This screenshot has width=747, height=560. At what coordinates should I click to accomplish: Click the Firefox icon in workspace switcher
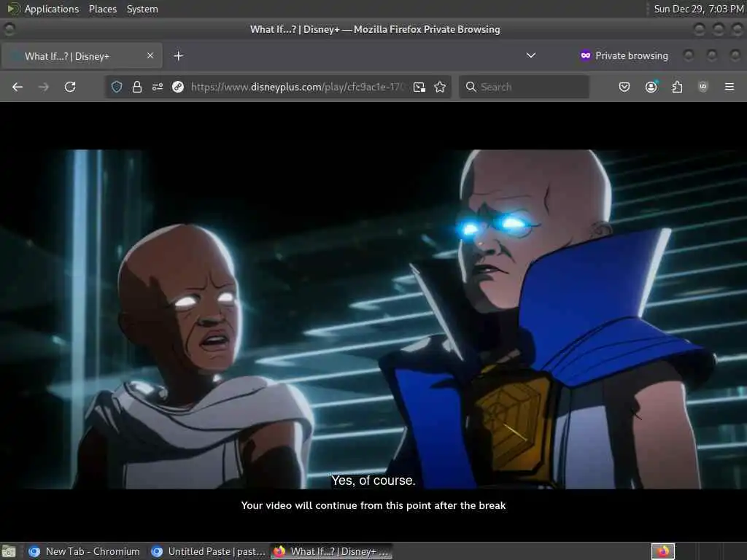(663, 551)
